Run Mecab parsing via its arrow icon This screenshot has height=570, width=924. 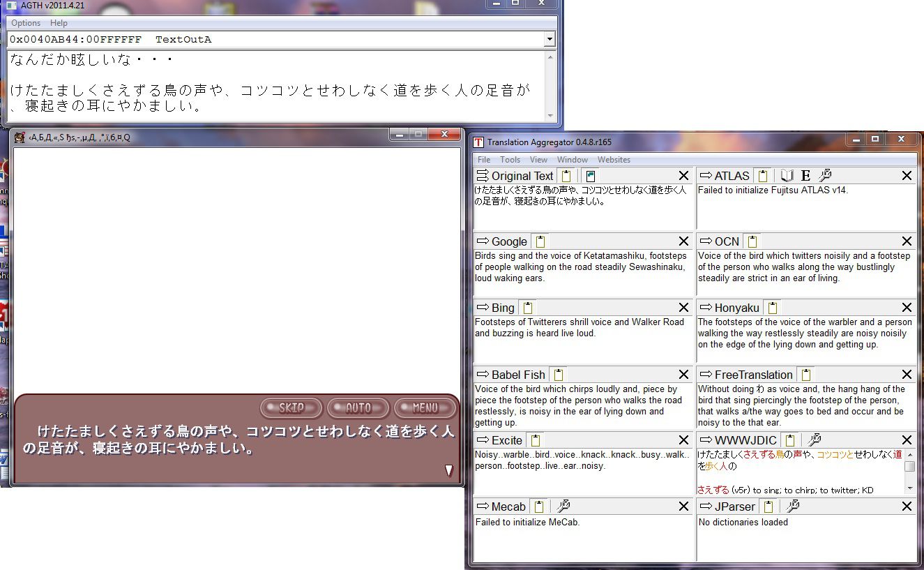point(482,507)
